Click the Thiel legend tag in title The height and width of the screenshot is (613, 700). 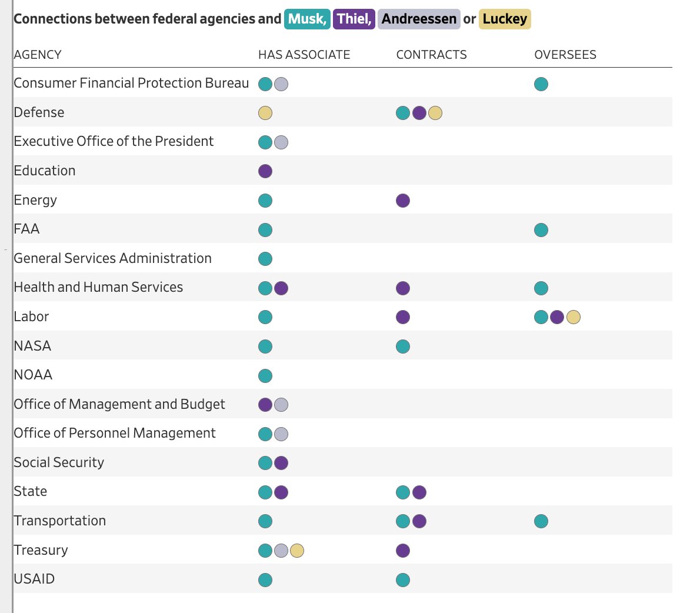pos(354,19)
